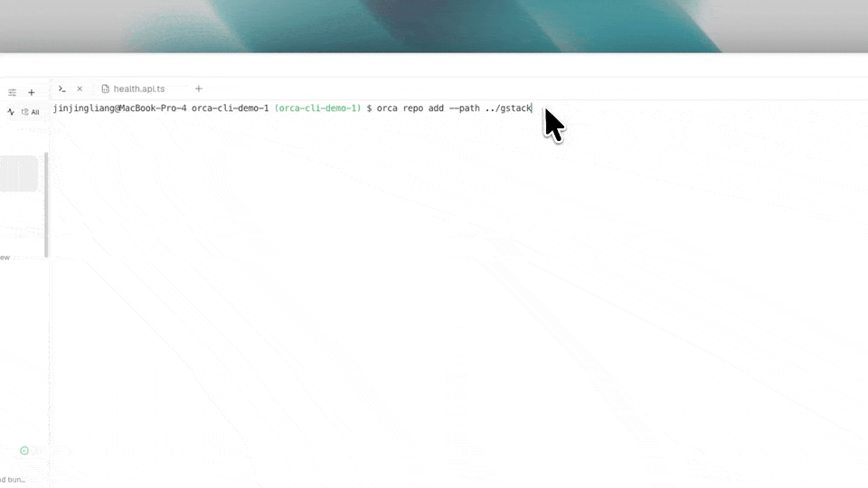Screen dimensions: 868x488
Task: Add a new tab with the tab-bar plus
Action: (199, 89)
